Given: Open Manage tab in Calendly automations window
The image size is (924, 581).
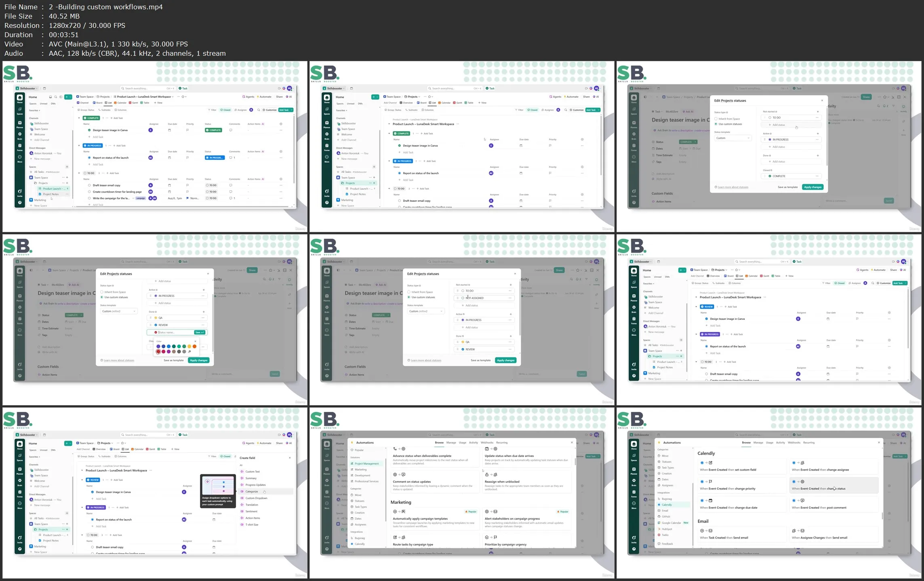Looking at the screenshot, I should pyautogui.click(x=758, y=443).
